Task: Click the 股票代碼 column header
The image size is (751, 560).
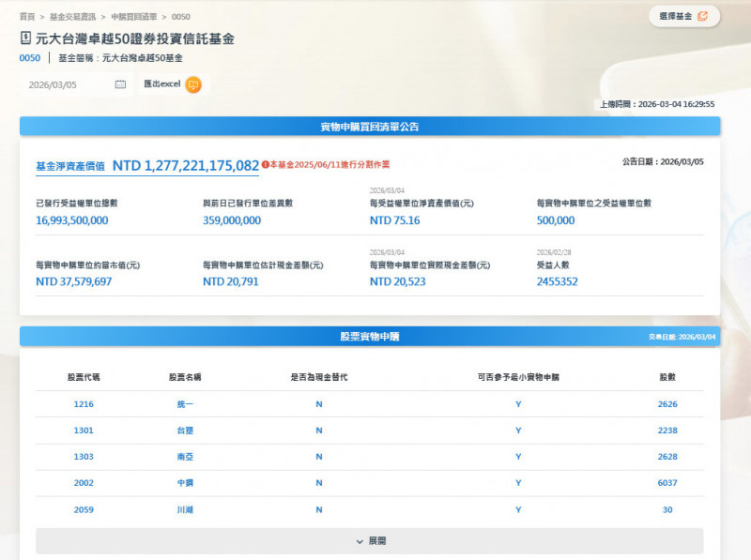Action: coord(84,377)
